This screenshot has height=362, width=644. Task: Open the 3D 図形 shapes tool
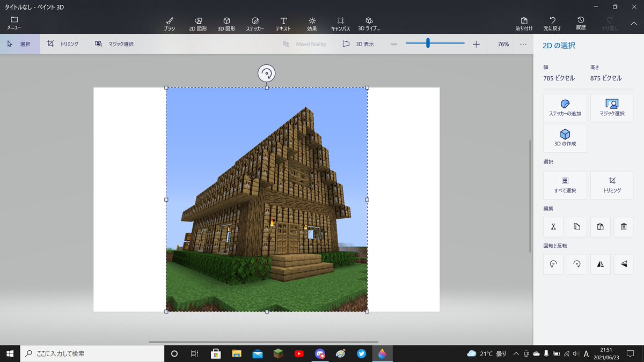click(226, 24)
